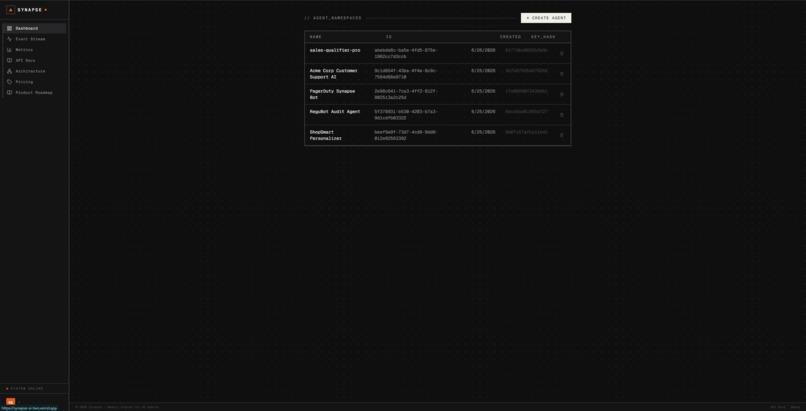Viewport: 806px width, 411px height.
Task: Click the ID of the PagerDuty Synapse Bot
Action: (406, 94)
